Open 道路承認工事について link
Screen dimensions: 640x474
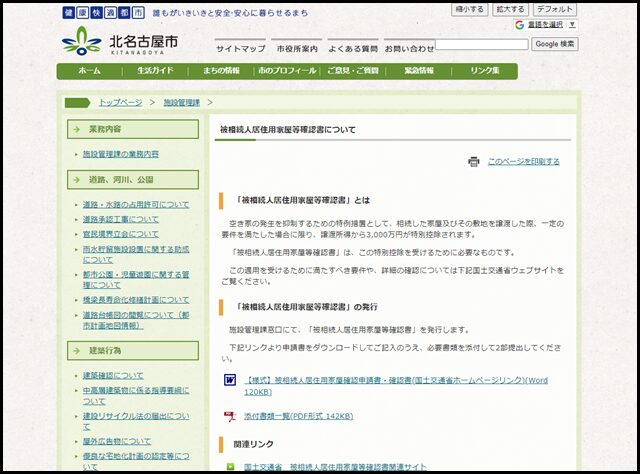[x=121, y=219]
